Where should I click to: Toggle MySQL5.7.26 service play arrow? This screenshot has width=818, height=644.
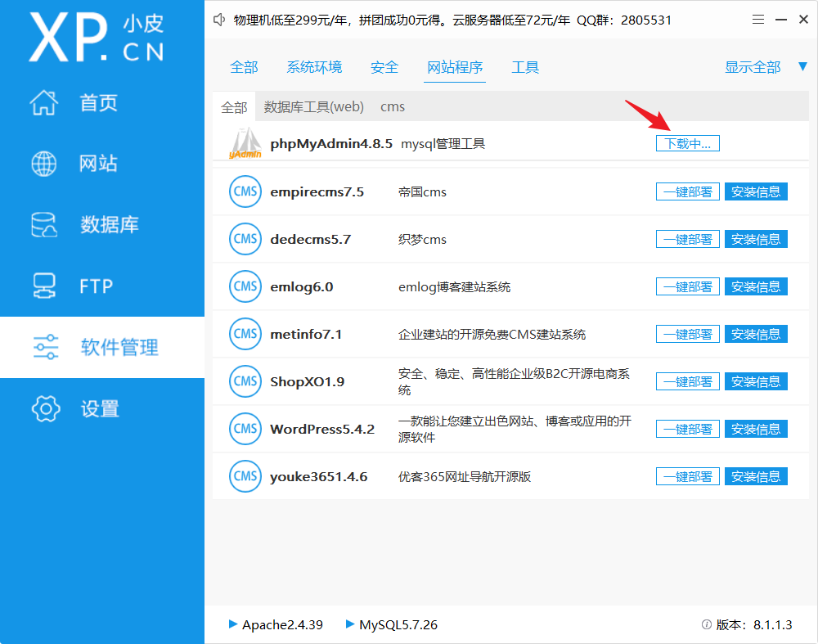(x=350, y=624)
